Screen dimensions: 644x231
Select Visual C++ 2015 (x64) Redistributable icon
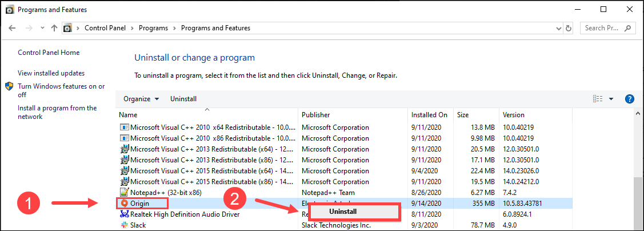click(x=124, y=170)
